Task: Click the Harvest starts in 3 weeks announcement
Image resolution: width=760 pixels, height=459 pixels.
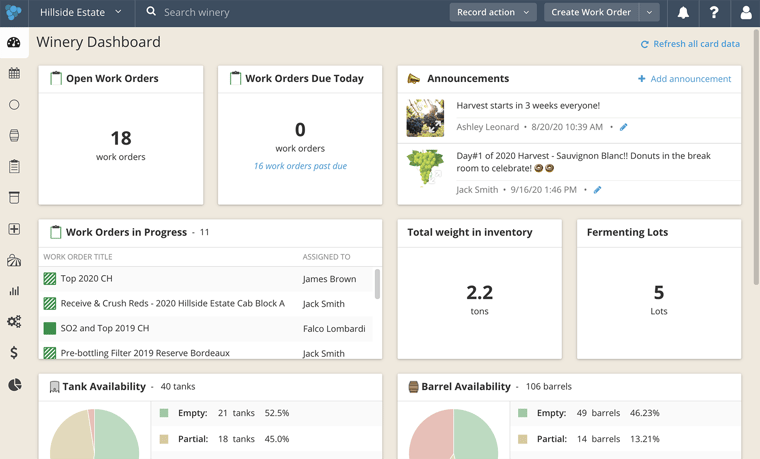Action: coord(528,106)
